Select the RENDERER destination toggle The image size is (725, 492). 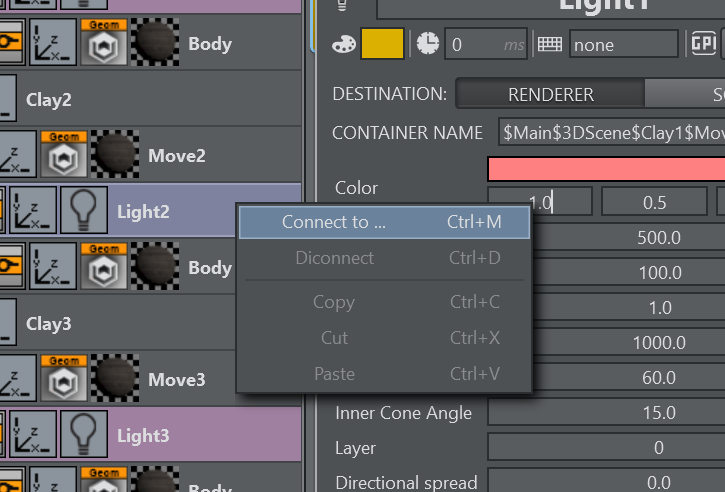550,95
